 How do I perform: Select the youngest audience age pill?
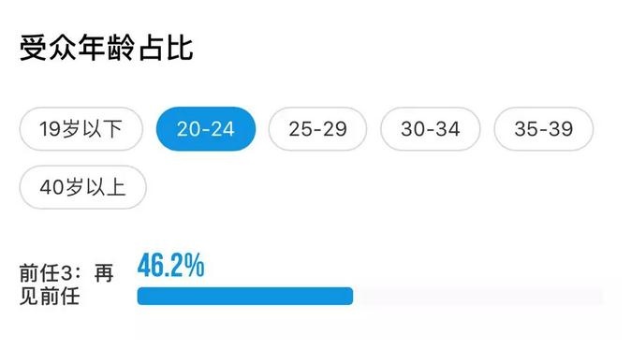(x=81, y=129)
